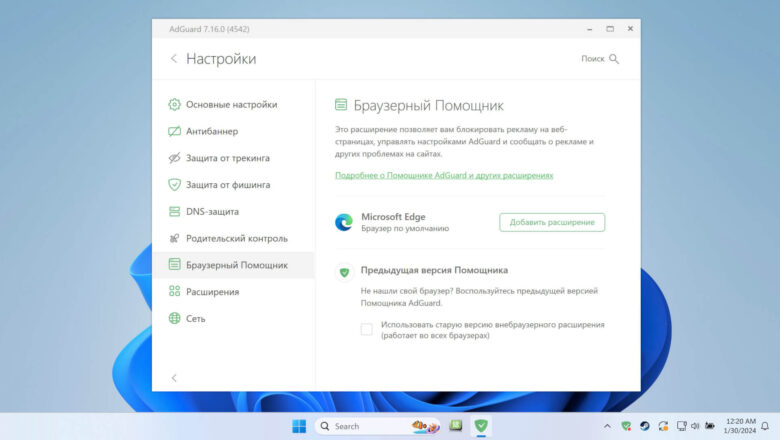Open the Windows Start menu
The width and height of the screenshot is (780, 440).
click(299, 426)
